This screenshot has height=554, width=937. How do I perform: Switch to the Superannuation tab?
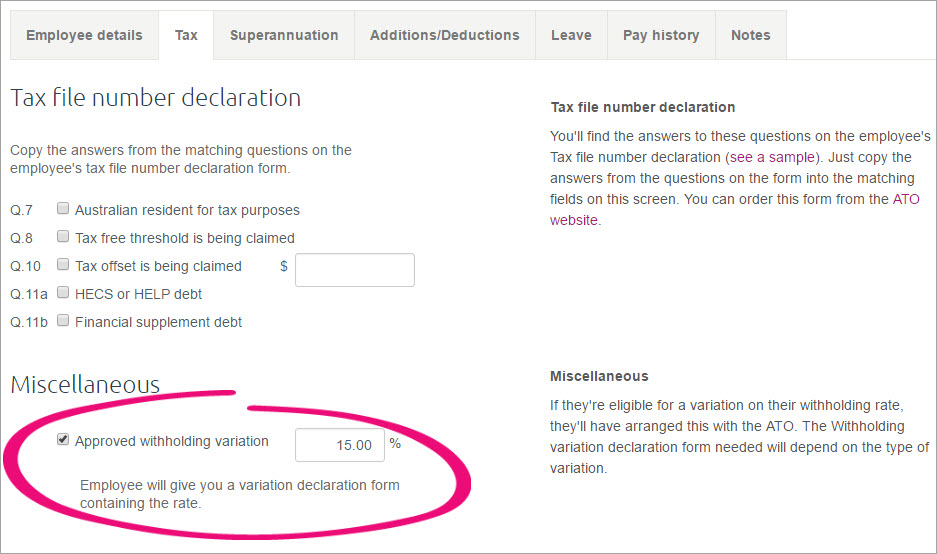pos(284,35)
